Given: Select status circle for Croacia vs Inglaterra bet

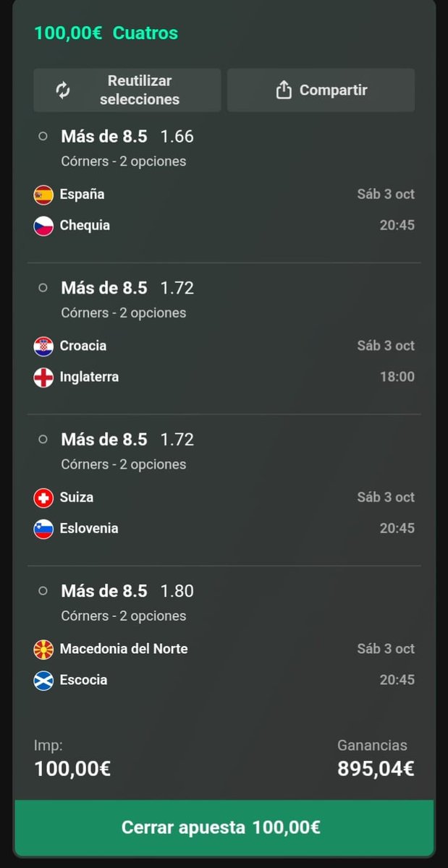Looking at the screenshot, I should tap(43, 288).
